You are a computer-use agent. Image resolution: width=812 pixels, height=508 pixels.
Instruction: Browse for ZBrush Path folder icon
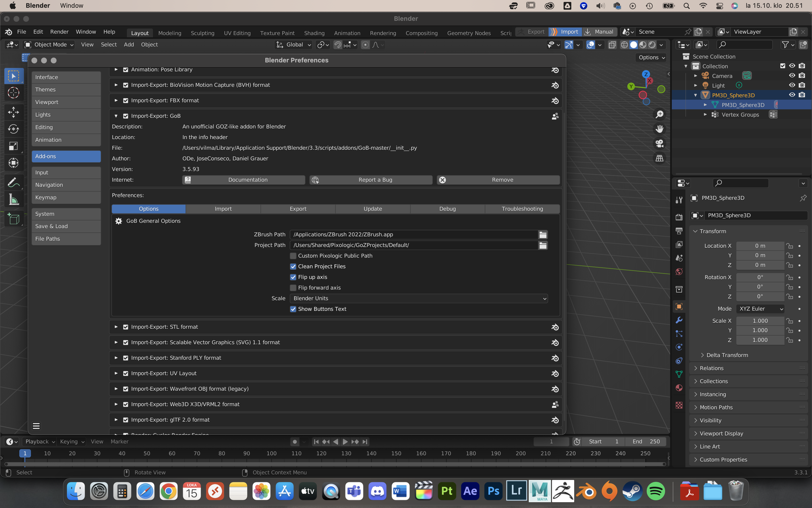543,234
